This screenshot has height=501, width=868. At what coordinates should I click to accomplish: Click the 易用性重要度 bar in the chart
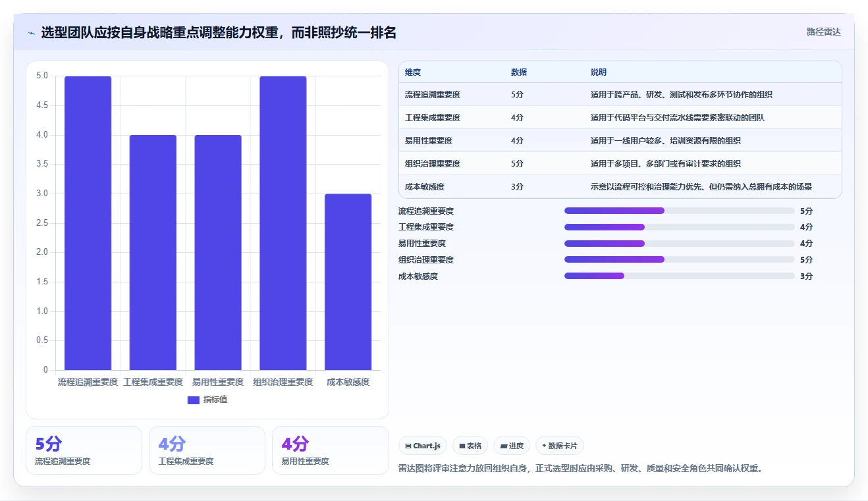218,252
